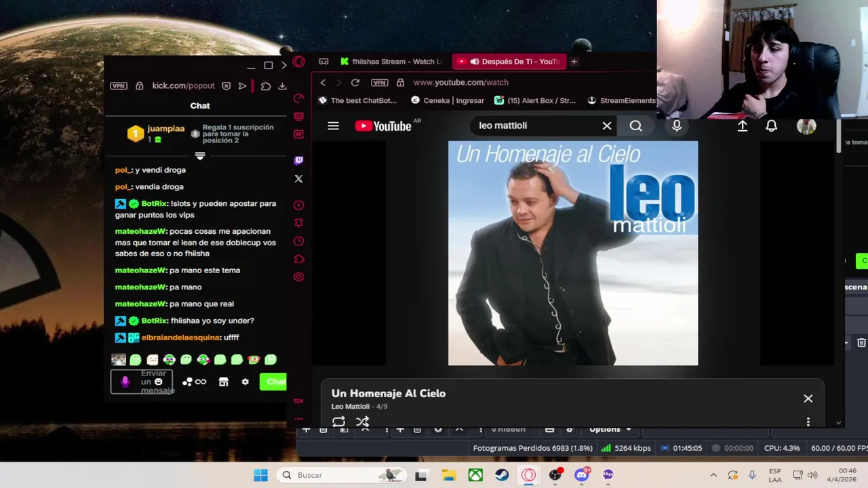Open GX Control speedometer icon in sidebar
The width and height of the screenshot is (868, 488).
pyautogui.click(x=298, y=99)
